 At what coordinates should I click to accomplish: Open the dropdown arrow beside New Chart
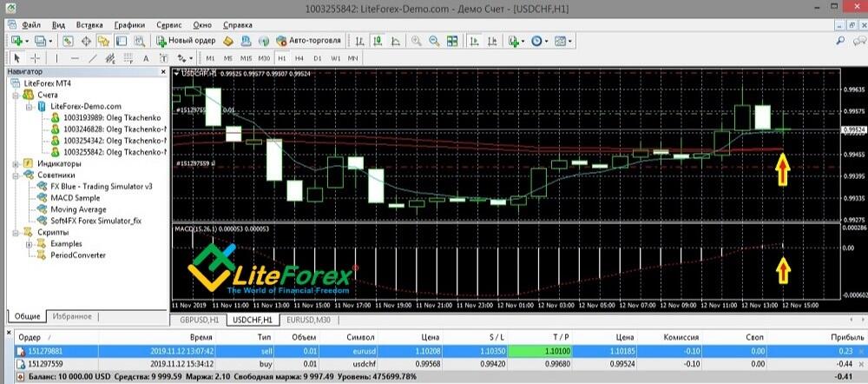[x=27, y=41]
